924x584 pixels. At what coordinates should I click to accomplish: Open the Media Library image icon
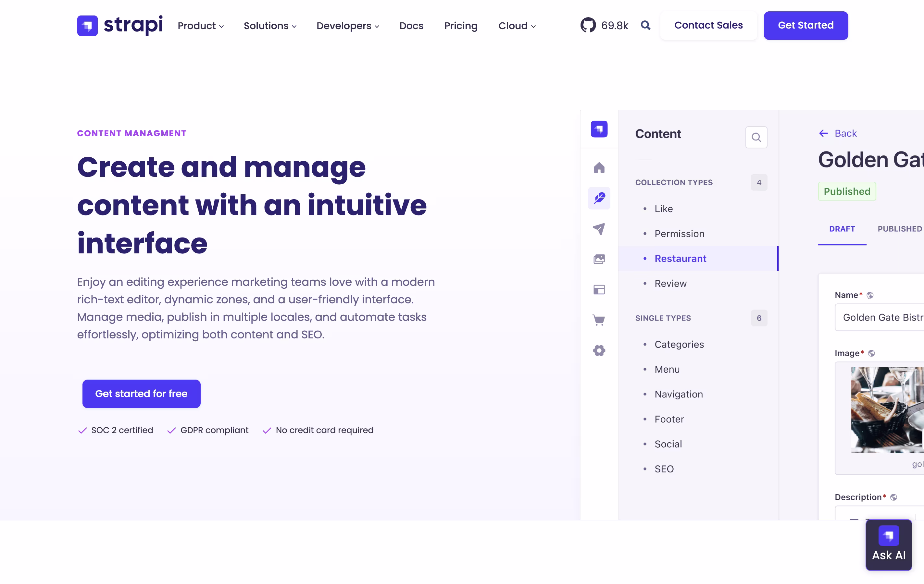click(x=599, y=259)
